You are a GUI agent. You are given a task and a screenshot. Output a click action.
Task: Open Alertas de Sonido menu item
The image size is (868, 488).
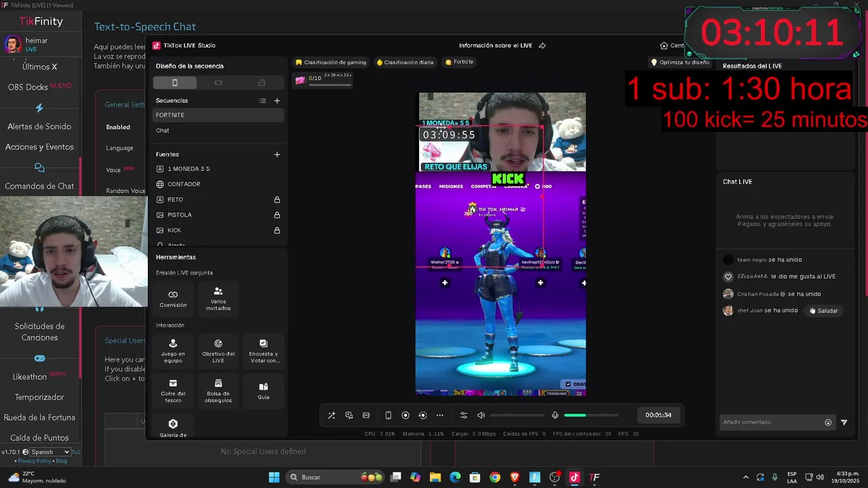[39, 127]
